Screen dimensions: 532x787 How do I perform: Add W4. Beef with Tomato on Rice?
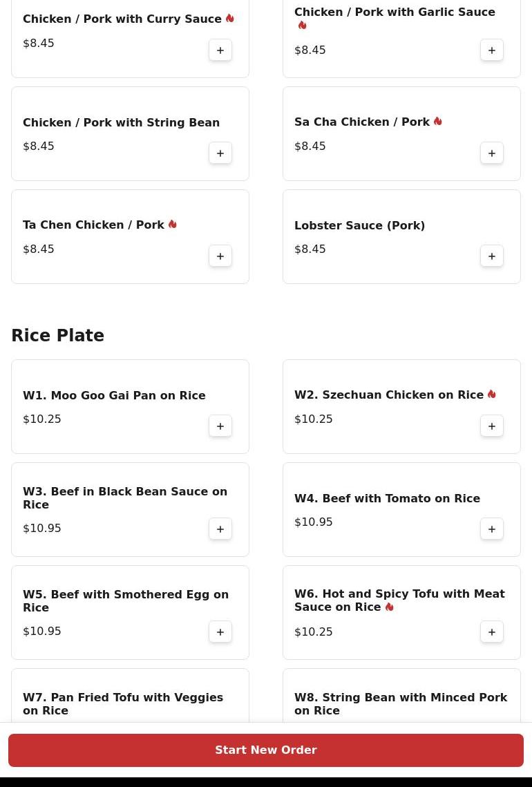pyautogui.click(x=492, y=529)
